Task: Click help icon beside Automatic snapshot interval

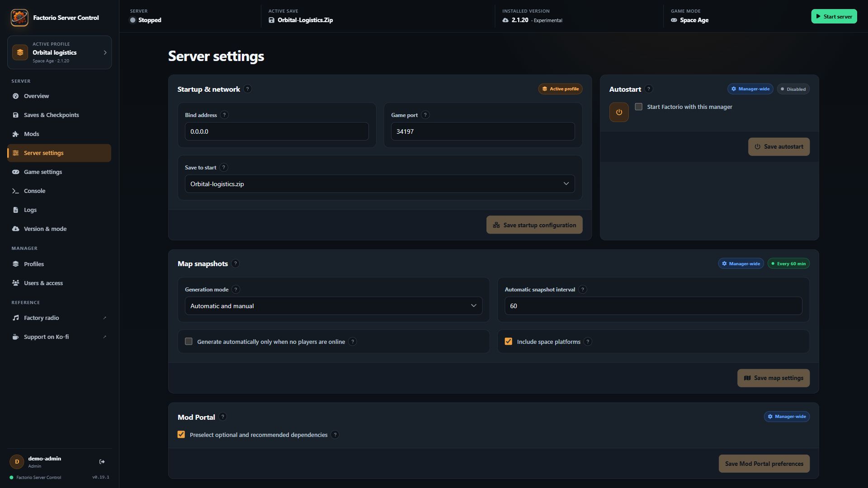Action: coord(583,289)
